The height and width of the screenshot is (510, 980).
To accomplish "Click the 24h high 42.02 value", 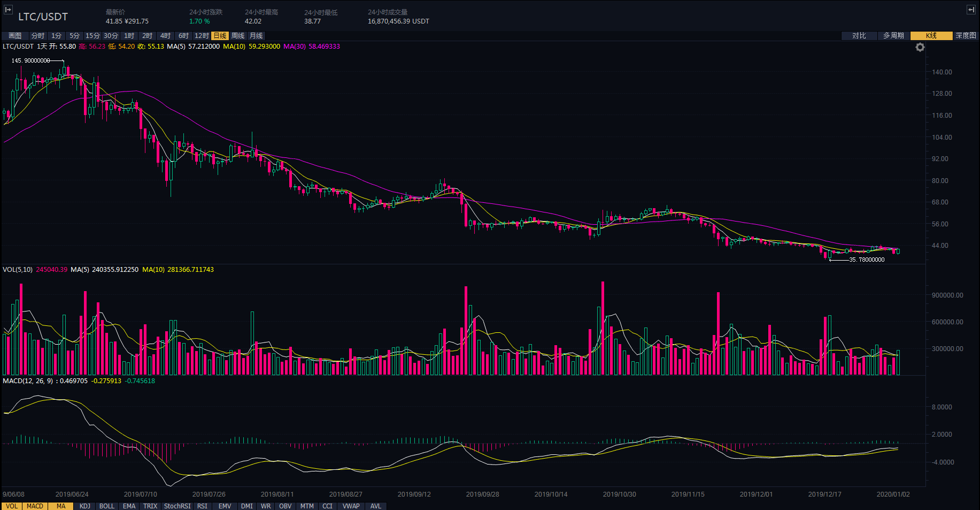I will click(253, 21).
